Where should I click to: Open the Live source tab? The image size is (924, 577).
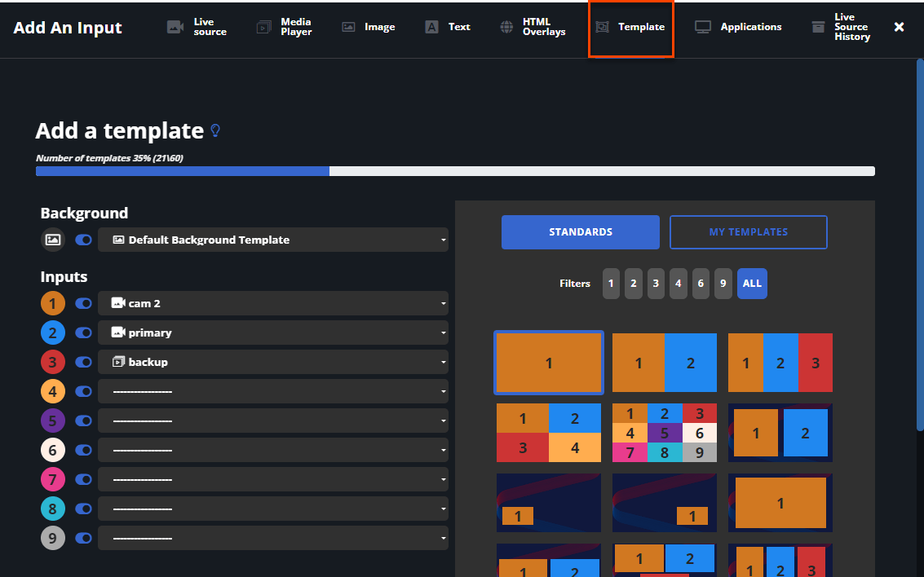point(197,27)
